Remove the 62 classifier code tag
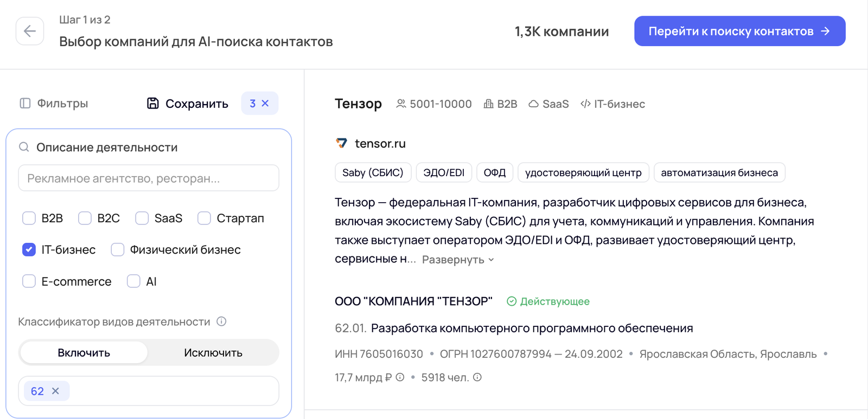868x419 pixels. 55,391
